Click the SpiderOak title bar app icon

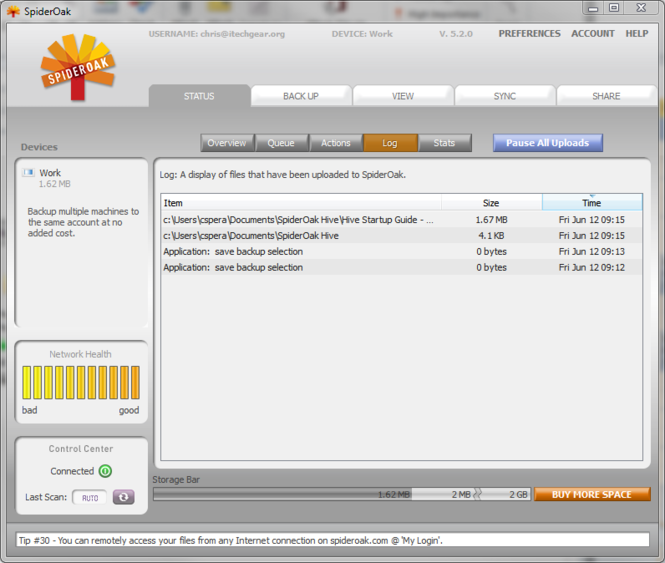13,11
